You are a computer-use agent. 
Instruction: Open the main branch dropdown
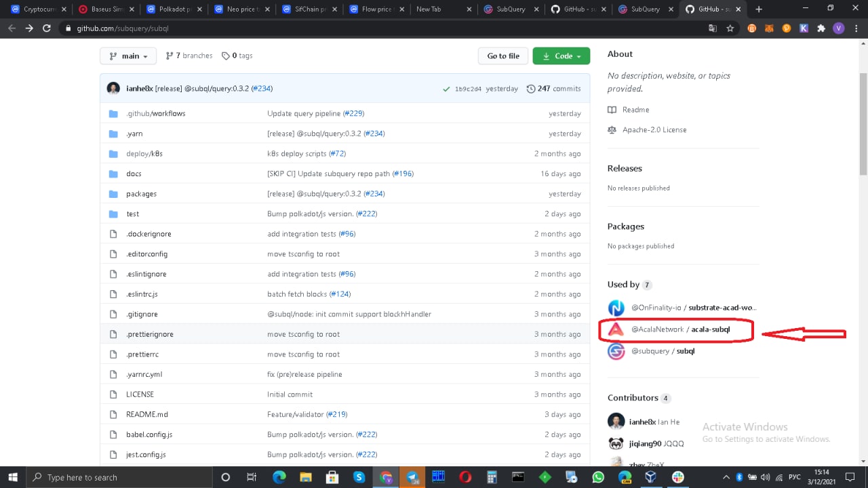[x=128, y=56]
